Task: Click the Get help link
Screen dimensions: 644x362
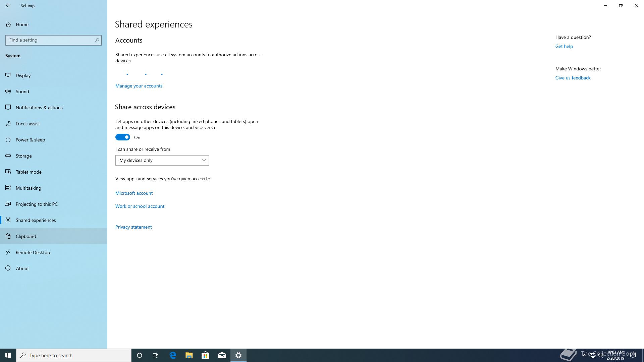Action: [x=564, y=46]
